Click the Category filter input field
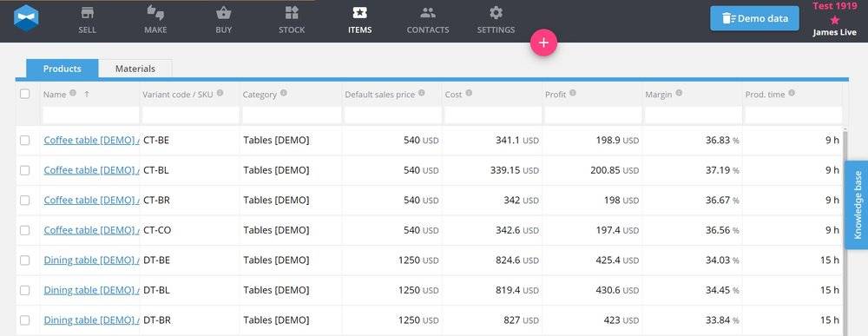The height and width of the screenshot is (336, 868). [x=292, y=115]
